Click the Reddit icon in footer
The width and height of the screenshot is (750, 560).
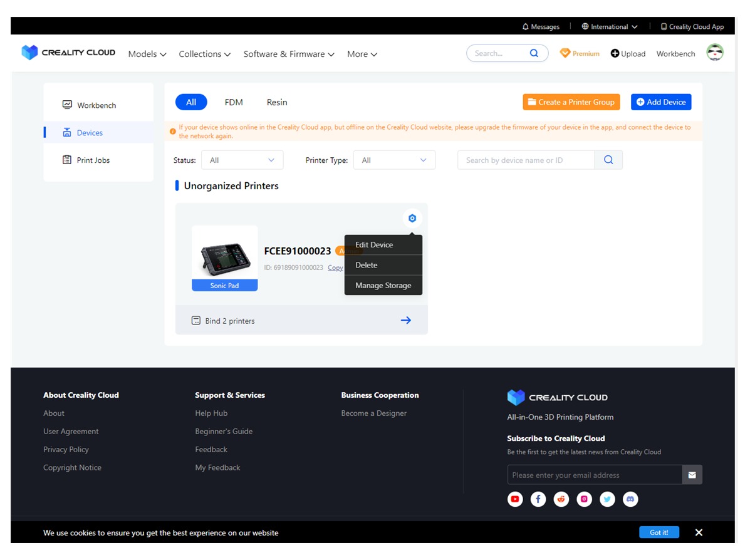click(561, 499)
